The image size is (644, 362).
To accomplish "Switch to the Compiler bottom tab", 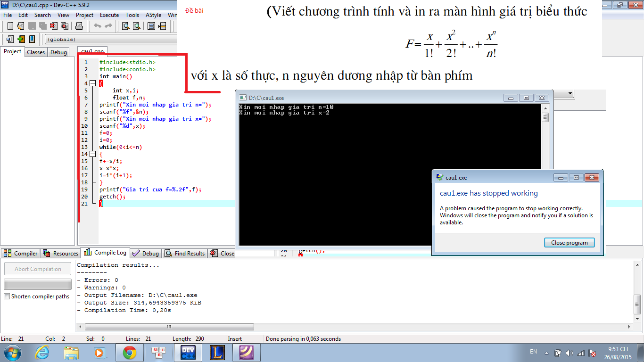I will click(x=21, y=253).
